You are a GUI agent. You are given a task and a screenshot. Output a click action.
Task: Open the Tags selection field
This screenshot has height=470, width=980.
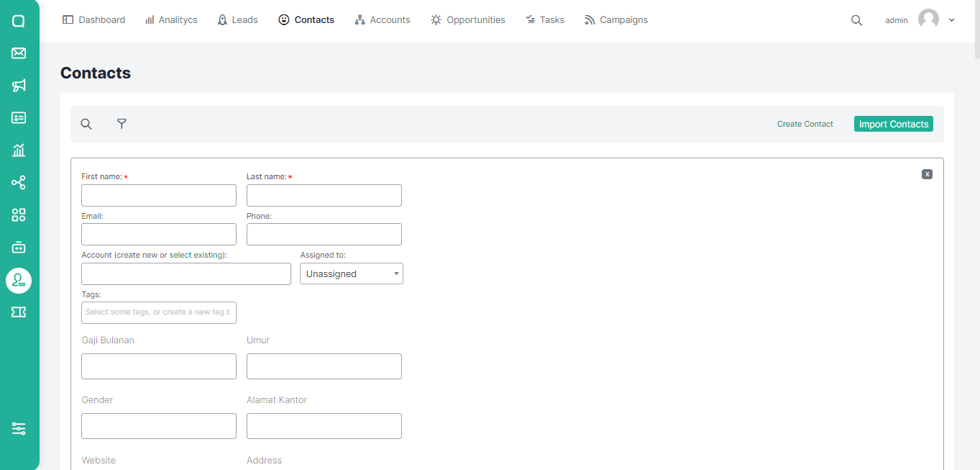pyautogui.click(x=158, y=312)
